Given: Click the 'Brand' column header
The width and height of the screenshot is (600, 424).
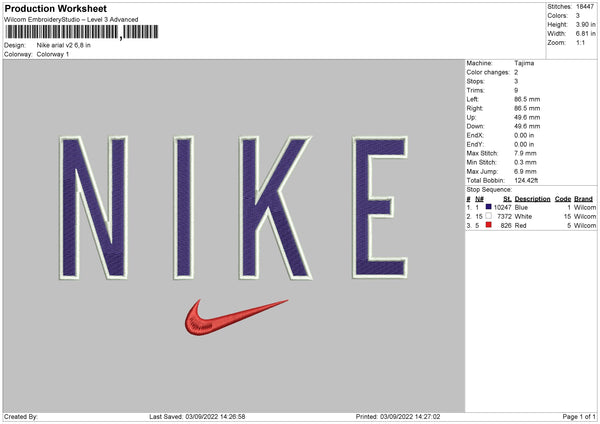Looking at the screenshot, I should point(583,199).
